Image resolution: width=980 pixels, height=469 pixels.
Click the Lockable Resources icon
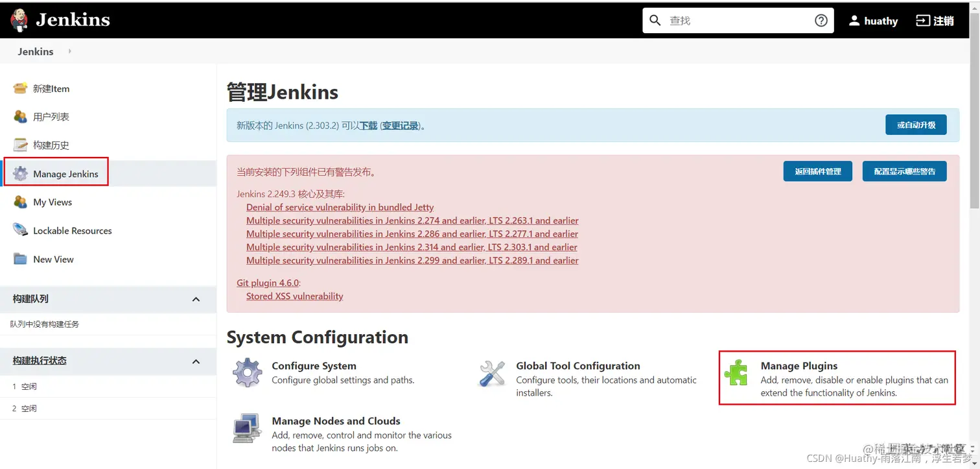(x=21, y=230)
